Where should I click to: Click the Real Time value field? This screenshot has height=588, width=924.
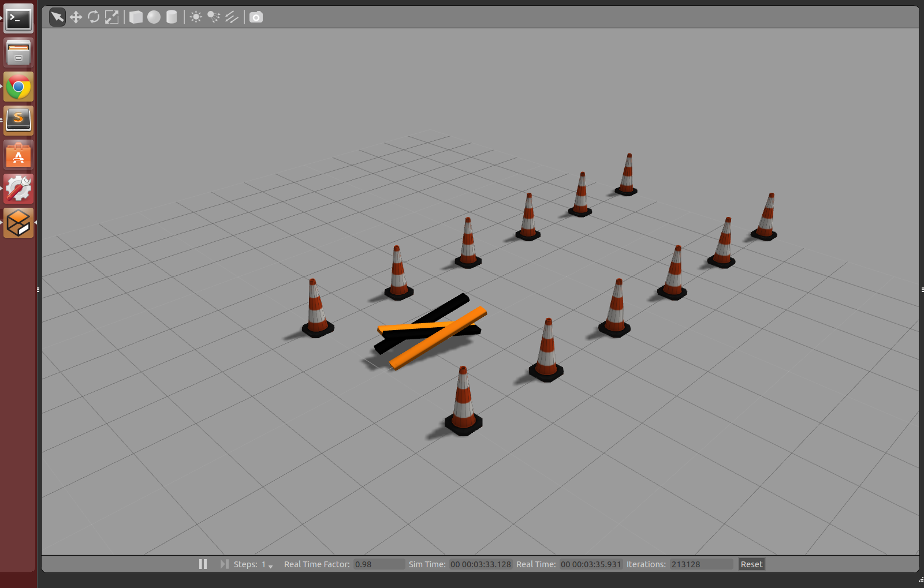[591, 564]
